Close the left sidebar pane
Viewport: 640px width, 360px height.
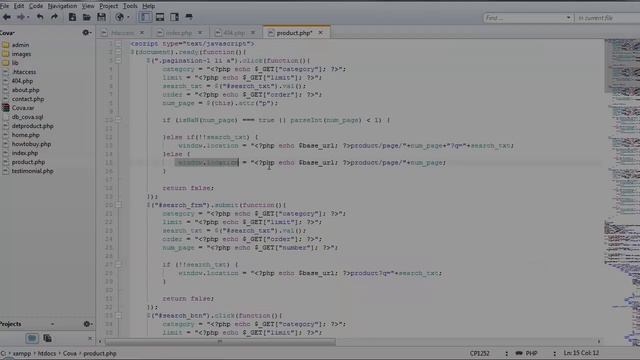tap(90, 338)
